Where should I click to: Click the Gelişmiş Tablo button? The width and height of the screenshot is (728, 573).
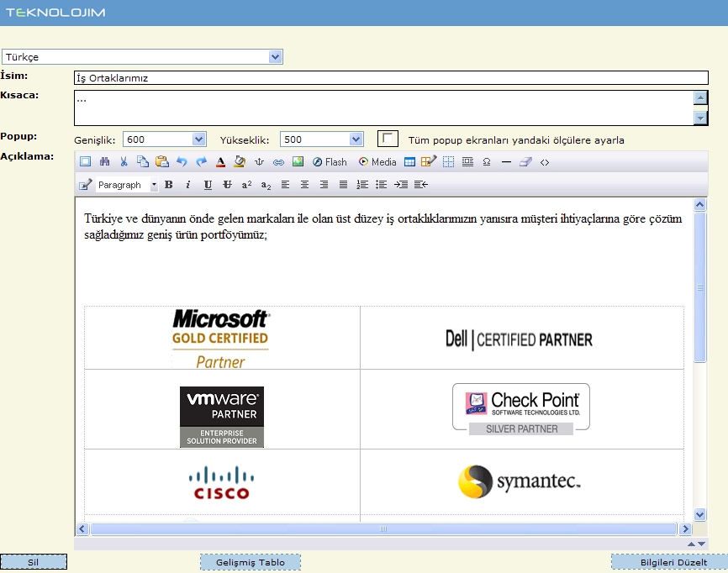[251, 562]
